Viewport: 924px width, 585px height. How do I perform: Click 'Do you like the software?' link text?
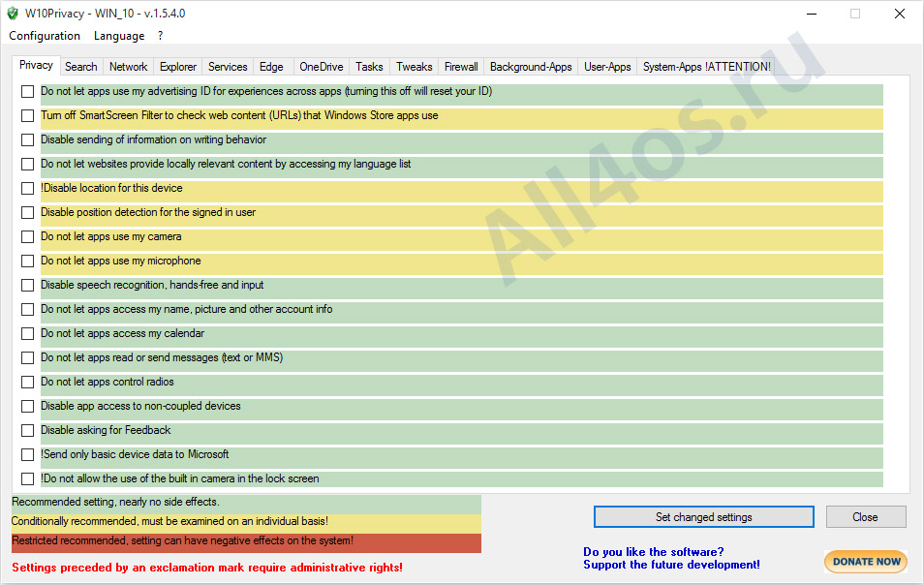(654, 552)
